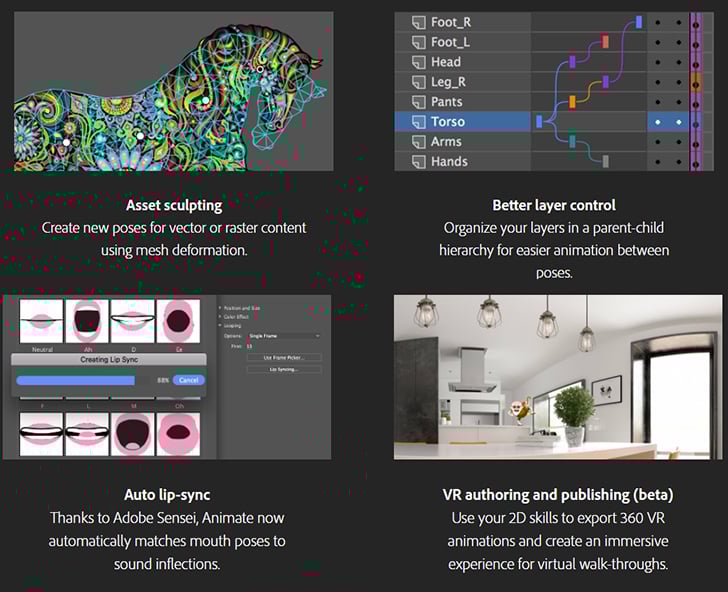Select the Foot_L layer hierarchy node

pyautogui.click(x=605, y=42)
